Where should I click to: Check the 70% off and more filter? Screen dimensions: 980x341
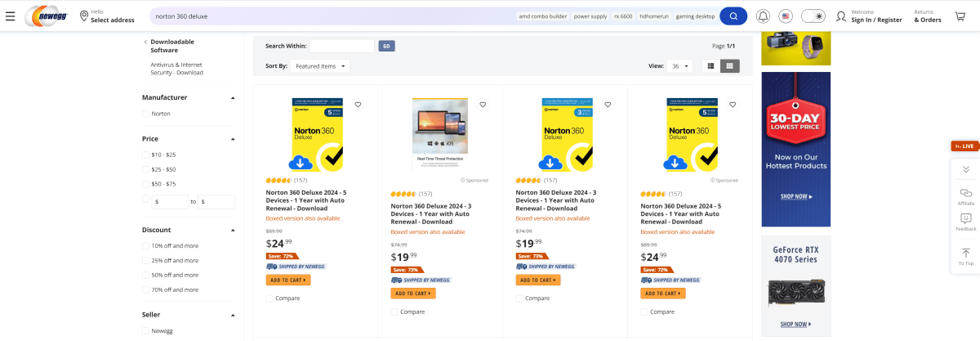point(145,290)
